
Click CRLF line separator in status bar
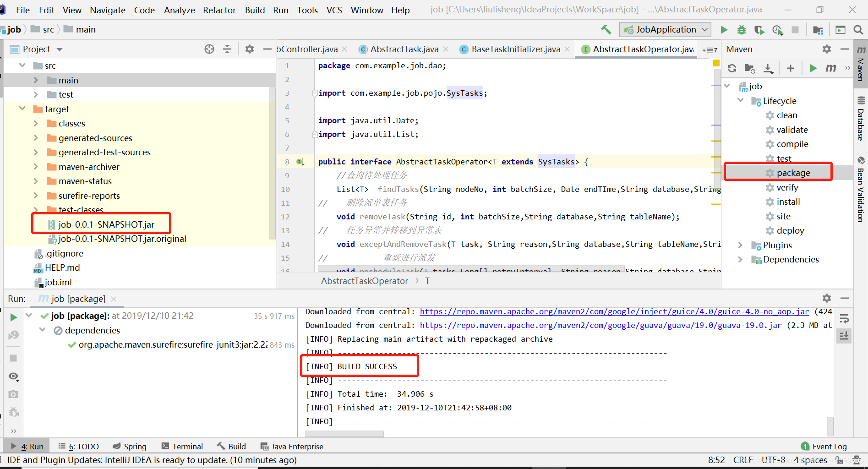click(742, 460)
